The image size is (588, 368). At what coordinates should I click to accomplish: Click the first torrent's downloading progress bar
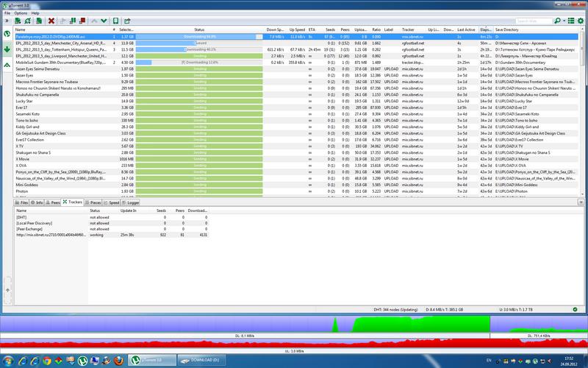click(199, 37)
